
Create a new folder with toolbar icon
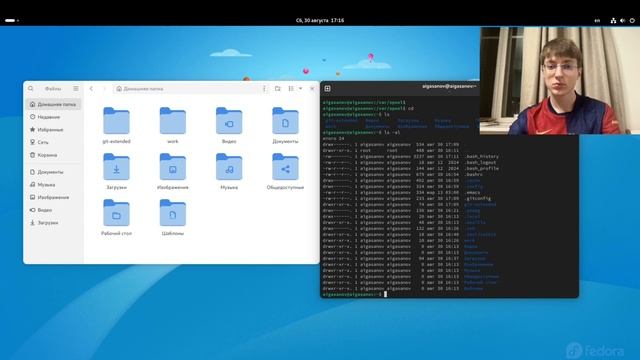tap(278, 89)
